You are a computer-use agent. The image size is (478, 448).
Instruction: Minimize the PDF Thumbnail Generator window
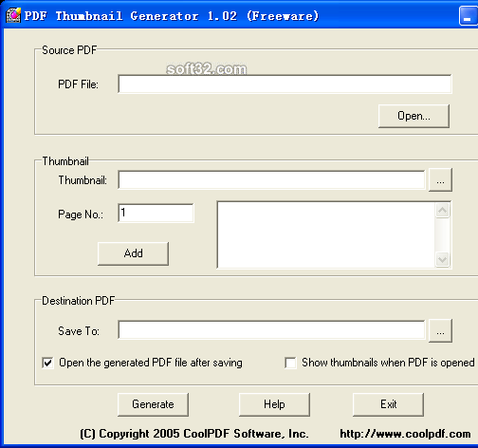coord(469,16)
